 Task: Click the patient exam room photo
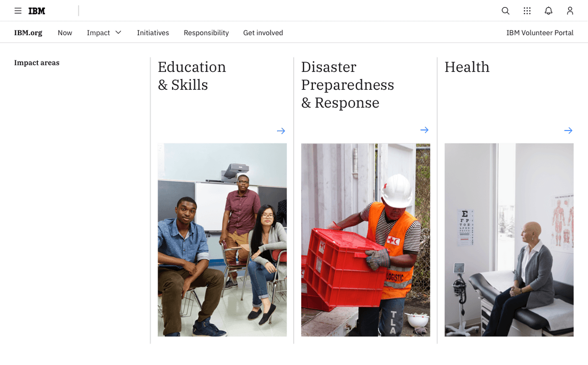[x=509, y=240]
